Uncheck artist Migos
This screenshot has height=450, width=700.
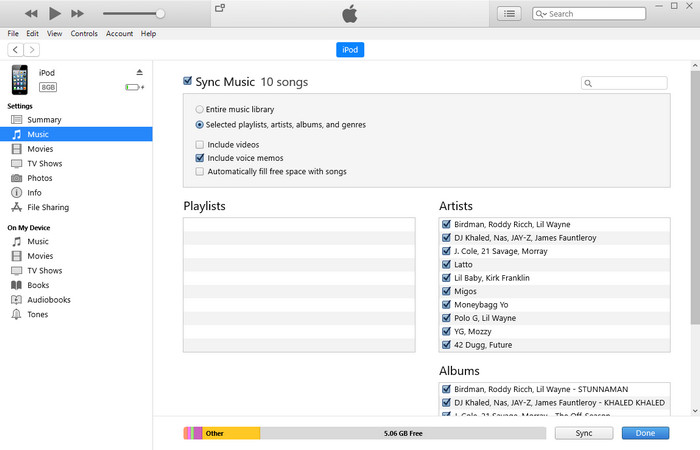(446, 291)
